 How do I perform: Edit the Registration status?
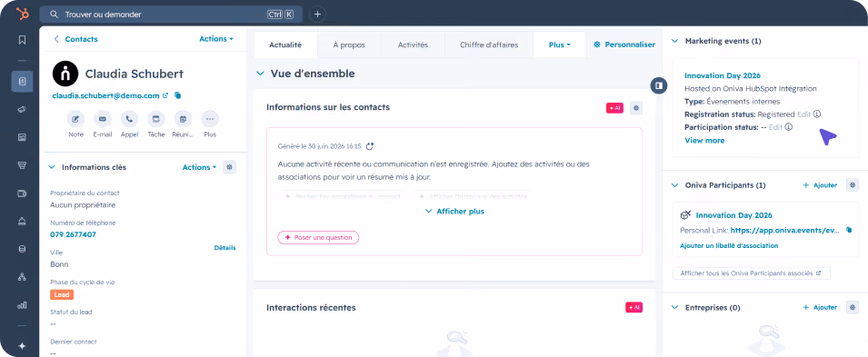tap(803, 114)
